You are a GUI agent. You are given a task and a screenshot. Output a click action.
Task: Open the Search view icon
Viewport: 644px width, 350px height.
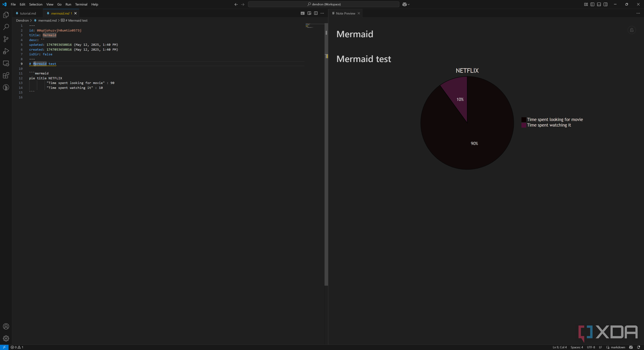coord(6,27)
